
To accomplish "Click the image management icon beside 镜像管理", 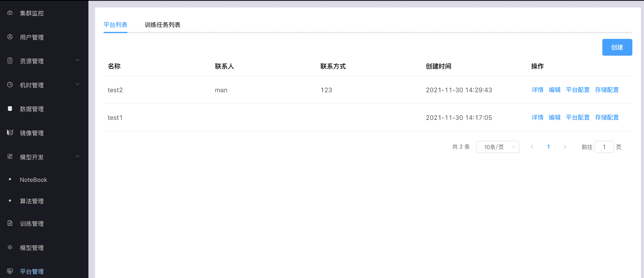I will pyautogui.click(x=10, y=132).
